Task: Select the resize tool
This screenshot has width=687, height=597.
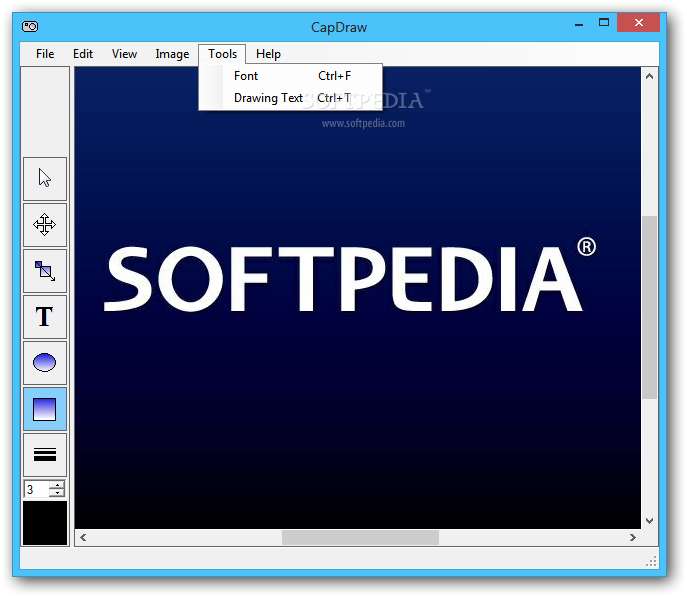Action: [x=45, y=271]
